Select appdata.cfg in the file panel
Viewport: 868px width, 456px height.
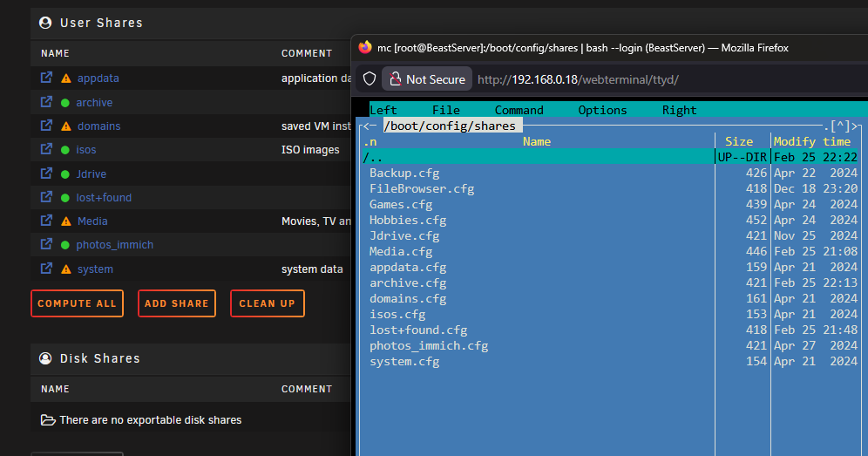[x=408, y=267]
